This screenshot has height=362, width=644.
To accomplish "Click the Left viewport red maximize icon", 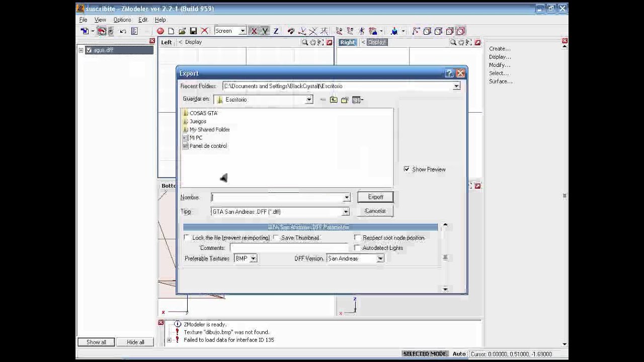I will click(330, 42).
